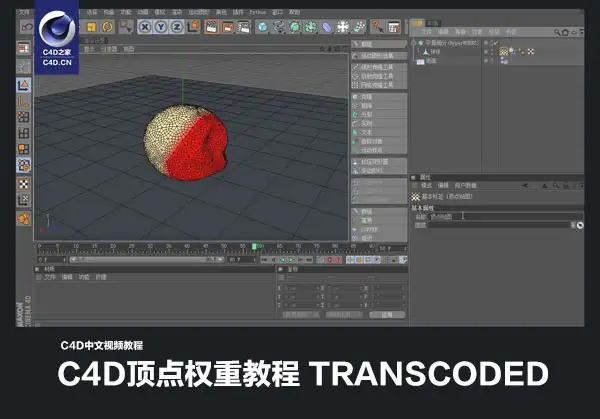Image resolution: width=600 pixels, height=419 pixels.
Task: Switch to the 对象 tab in Object Manager
Action: [417, 23]
